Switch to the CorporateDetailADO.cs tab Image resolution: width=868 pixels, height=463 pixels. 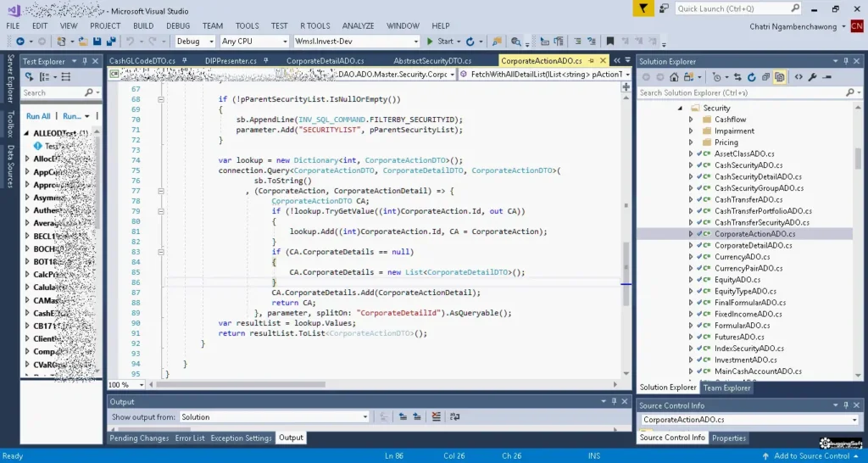tap(325, 61)
